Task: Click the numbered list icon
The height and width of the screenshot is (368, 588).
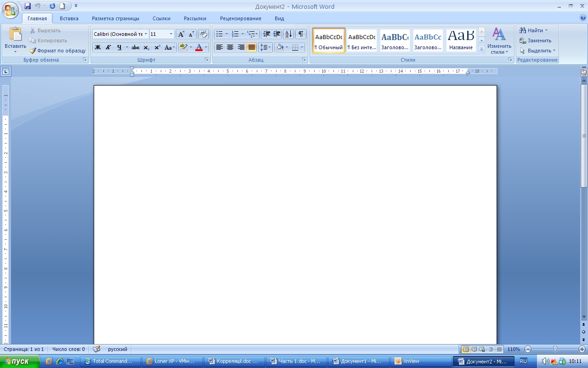Action: 236,34
